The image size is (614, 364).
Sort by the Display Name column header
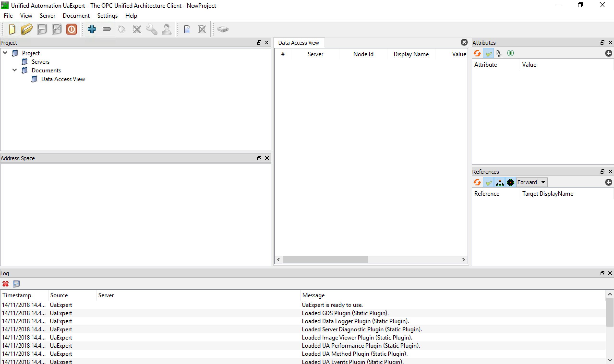tap(411, 54)
